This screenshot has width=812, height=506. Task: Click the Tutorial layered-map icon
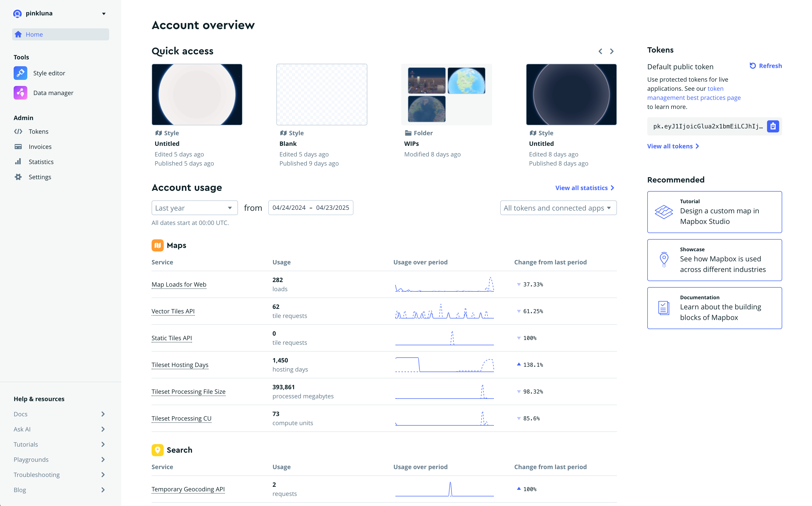pyautogui.click(x=664, y=212)
